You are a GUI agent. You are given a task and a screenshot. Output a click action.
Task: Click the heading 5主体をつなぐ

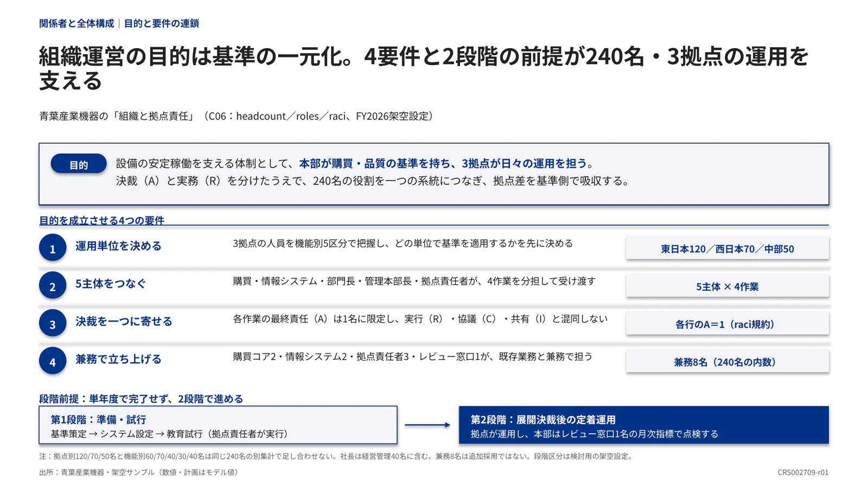click(x=111, y=283)
